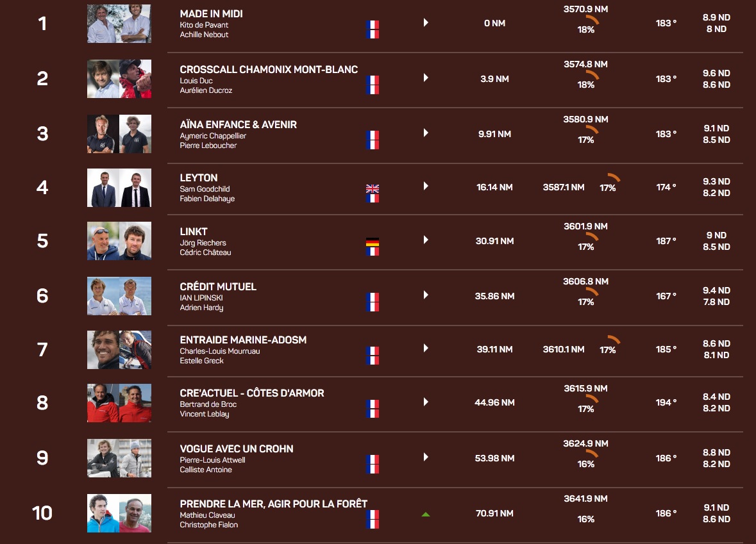This screenshot has width=756, height=544.
Task: Click the British flag in the Leyton row
Action: pyautogui.click(x=372, y=188)
